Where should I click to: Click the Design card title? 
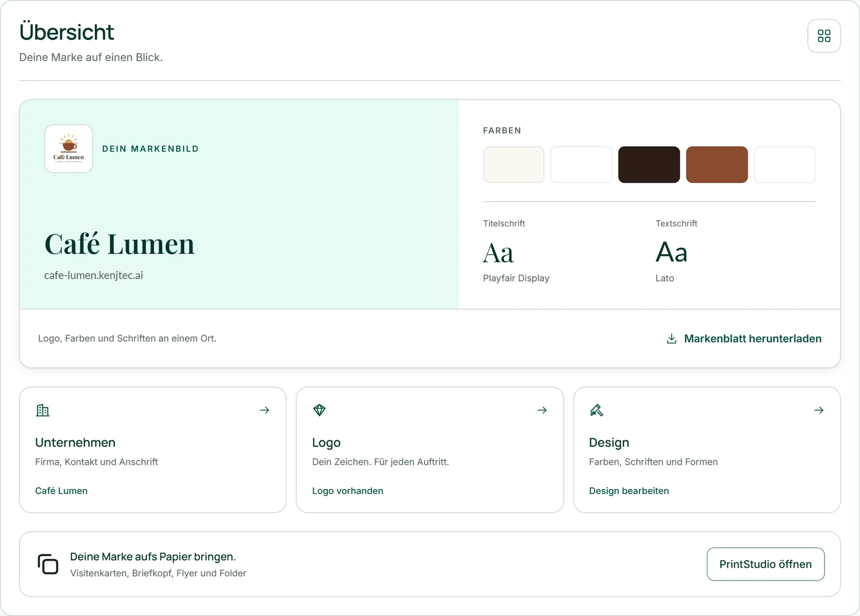pos(609,443)
